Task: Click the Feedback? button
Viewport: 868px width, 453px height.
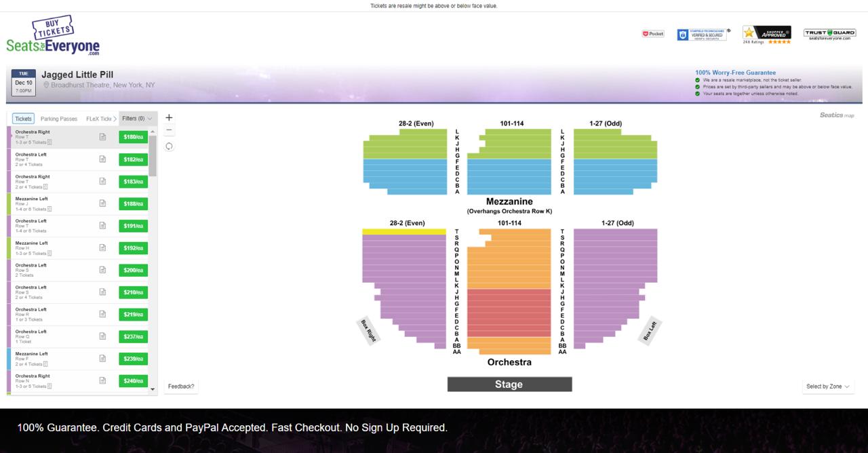Action: point(181,387)
